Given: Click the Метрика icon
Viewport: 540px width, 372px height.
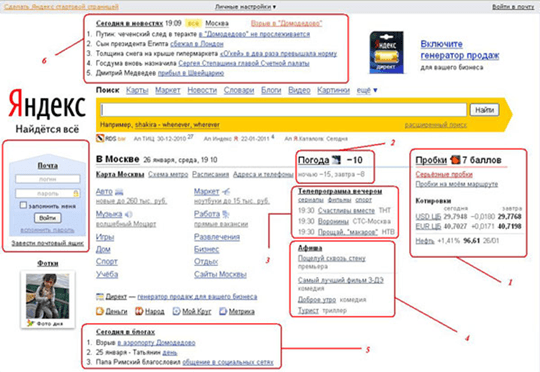Looking at the screenshot, I should [x=223, y=311].
